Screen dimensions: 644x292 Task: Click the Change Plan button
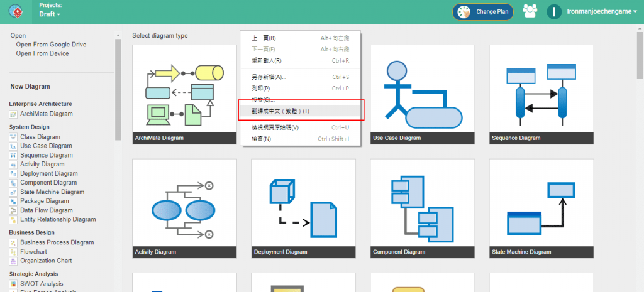(483, 12)
